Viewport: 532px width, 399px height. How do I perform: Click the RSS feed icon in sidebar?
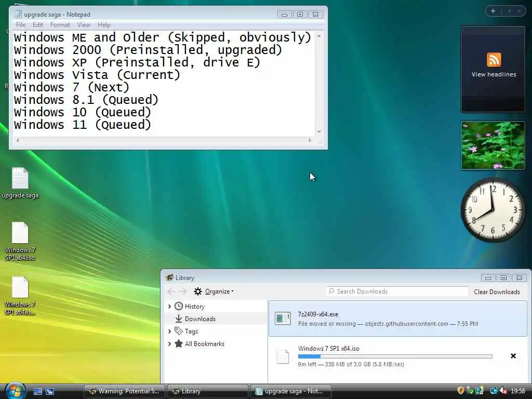[494, 60]
